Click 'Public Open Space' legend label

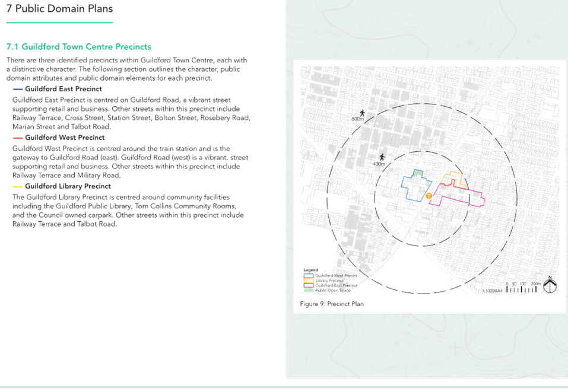point(333,290)
